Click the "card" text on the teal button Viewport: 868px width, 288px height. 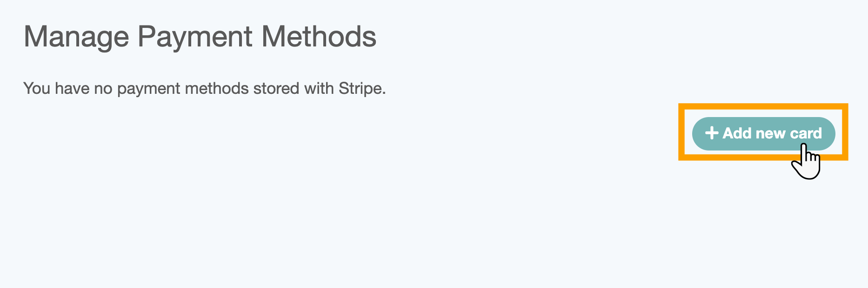(x=806, y=133)
